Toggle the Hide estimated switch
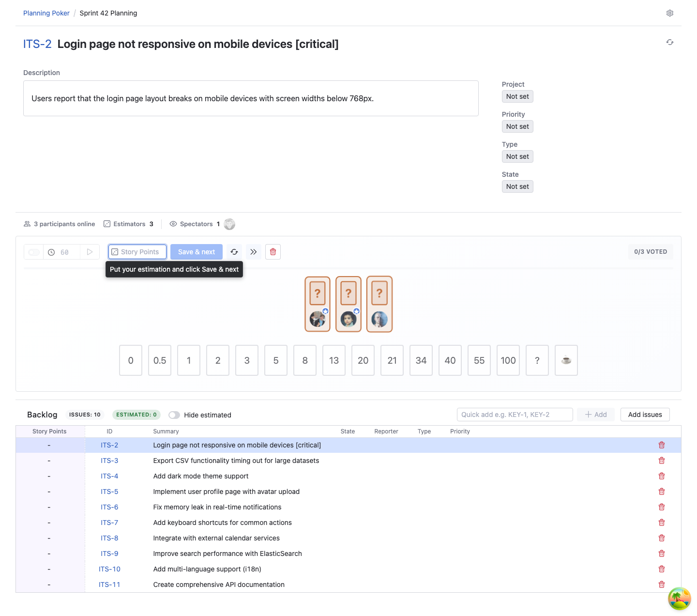Viewport: 697px width, 616px height. (x=174, y=415)
